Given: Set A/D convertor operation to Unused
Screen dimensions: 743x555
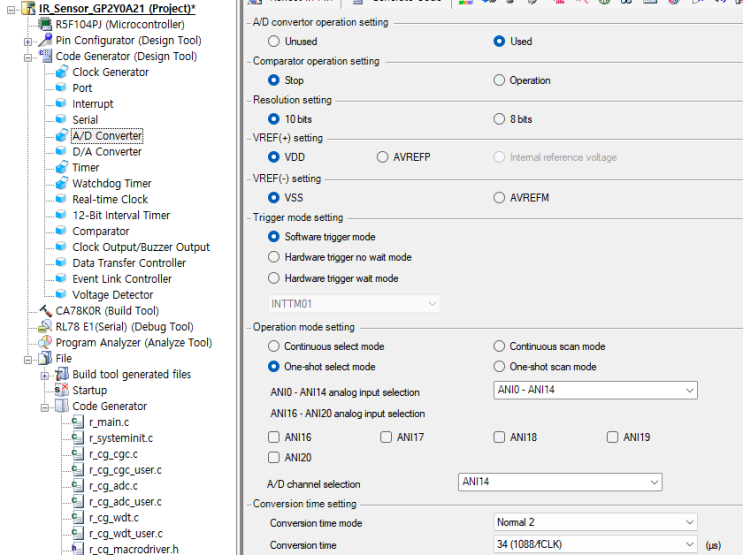Looking at the screenshot, I should pos(273,41).
